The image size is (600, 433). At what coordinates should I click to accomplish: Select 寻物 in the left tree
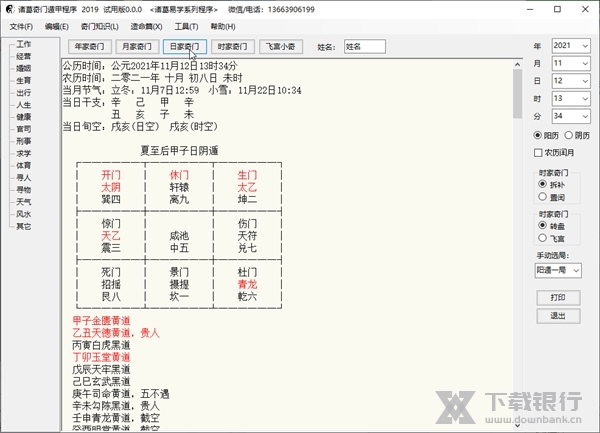coord(23,190)
